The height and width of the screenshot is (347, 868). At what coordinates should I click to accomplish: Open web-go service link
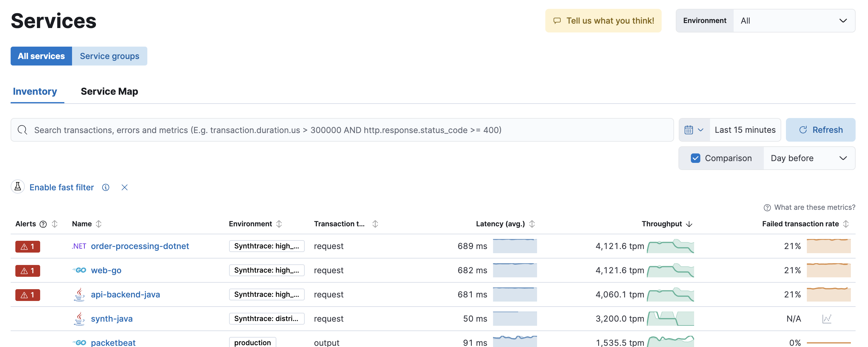[x=106, y=270]
